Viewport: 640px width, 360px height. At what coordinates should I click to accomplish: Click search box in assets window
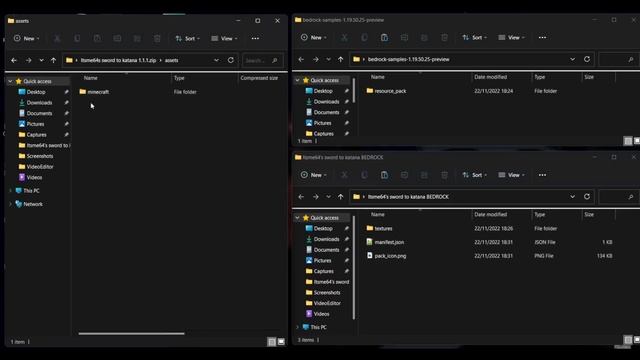click(x=262, y=60)
